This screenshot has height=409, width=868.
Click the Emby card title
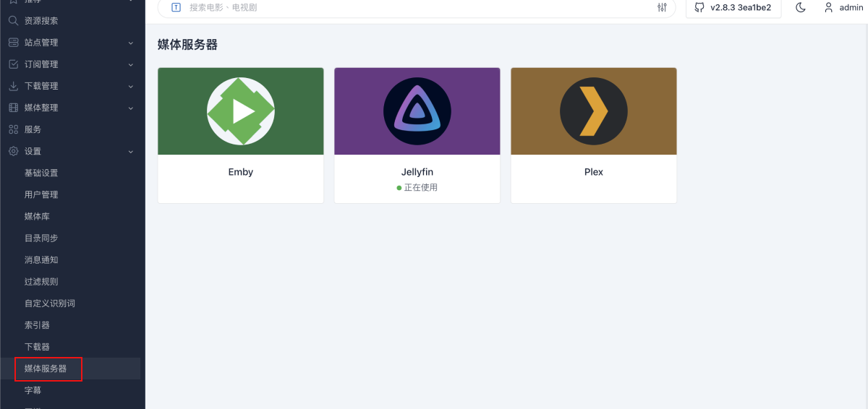click(x=241, y=172)
